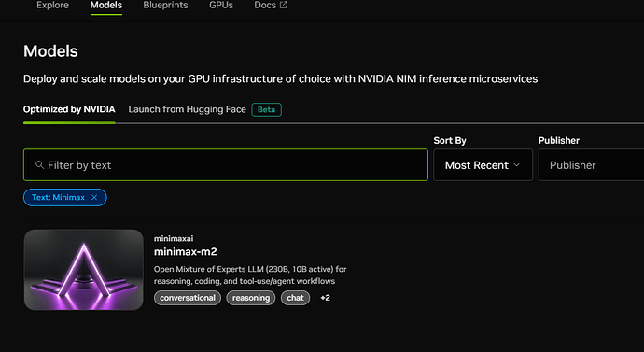
Task: Open the minimax-m2 model title
Action: pos(185,251)
